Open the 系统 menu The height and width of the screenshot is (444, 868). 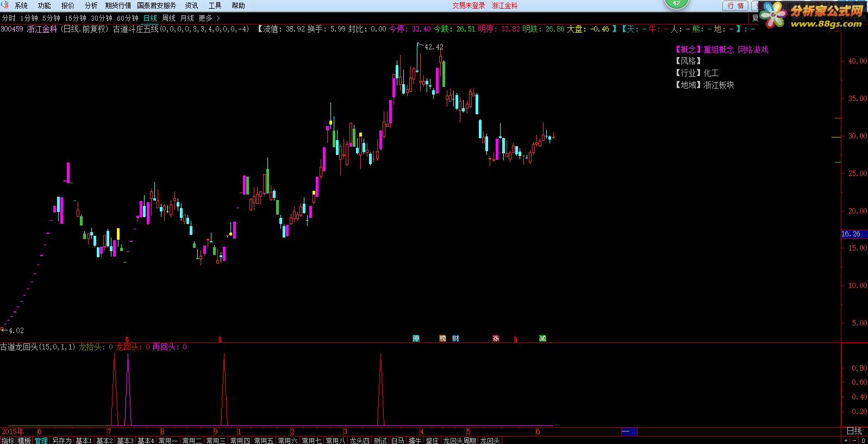point(21,5)
